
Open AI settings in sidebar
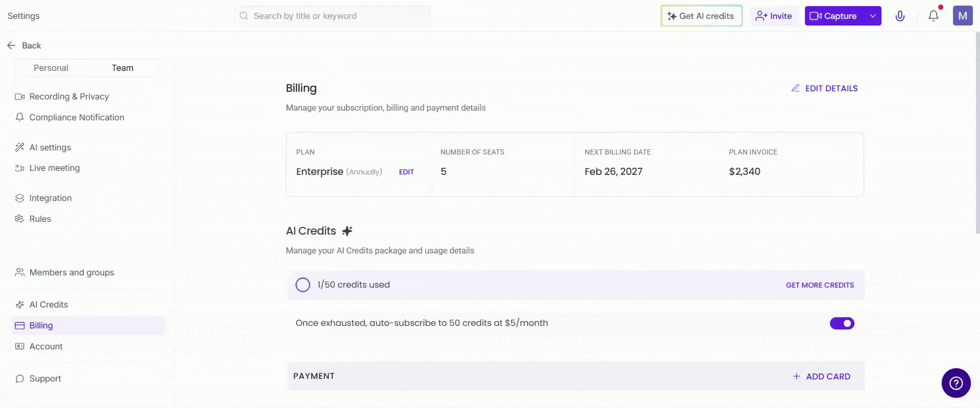pyautogui.click(x=50, y=147)
